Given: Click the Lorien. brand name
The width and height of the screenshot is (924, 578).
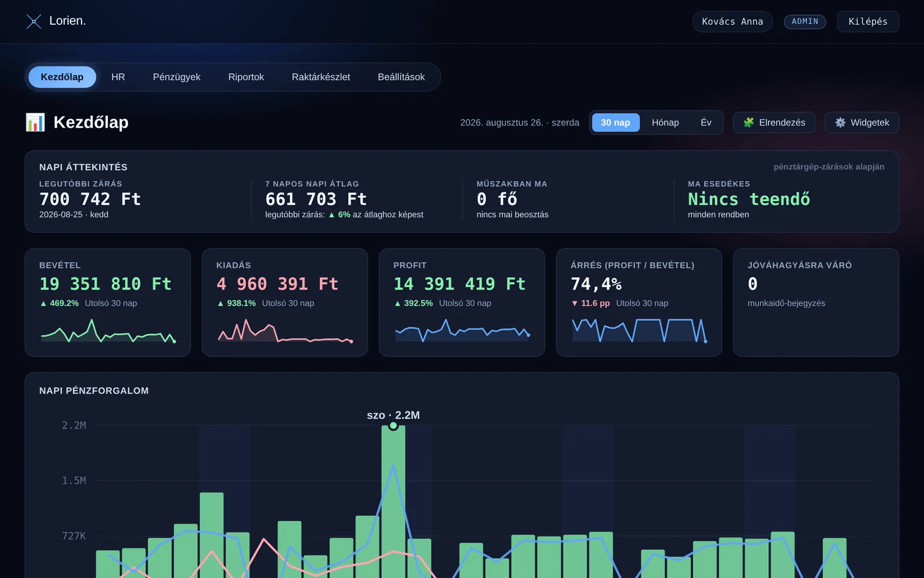Looking at the screenshot, I should pyautogui.click(x=68, y=21).
